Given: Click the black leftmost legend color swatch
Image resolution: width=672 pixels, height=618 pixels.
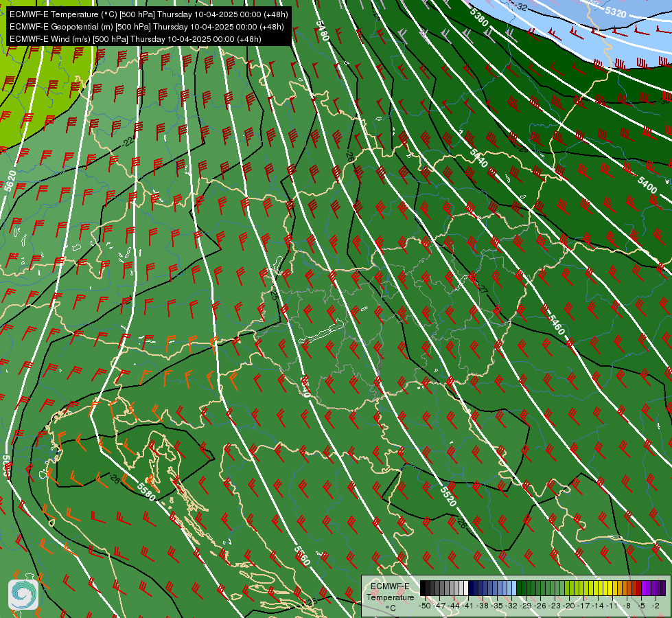Looking at the screenshot, I should click(x=423, y=588).
